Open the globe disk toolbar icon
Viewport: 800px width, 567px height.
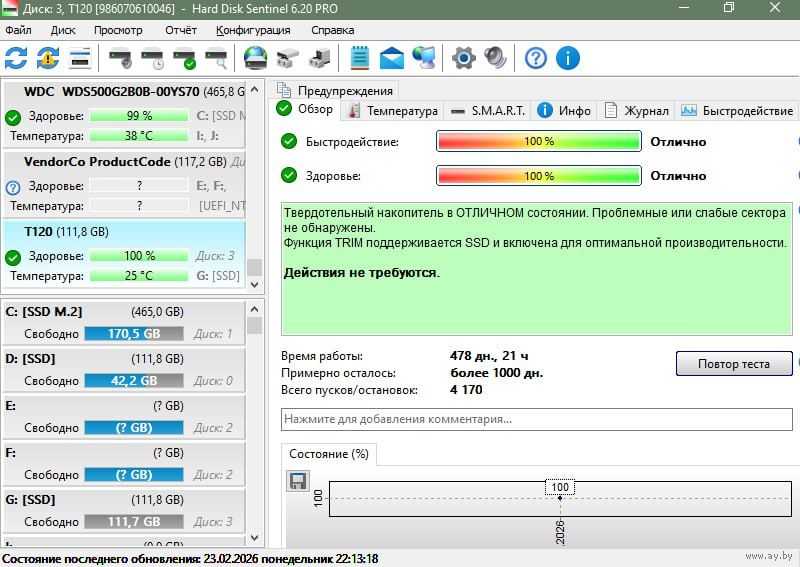click(255, 58)
